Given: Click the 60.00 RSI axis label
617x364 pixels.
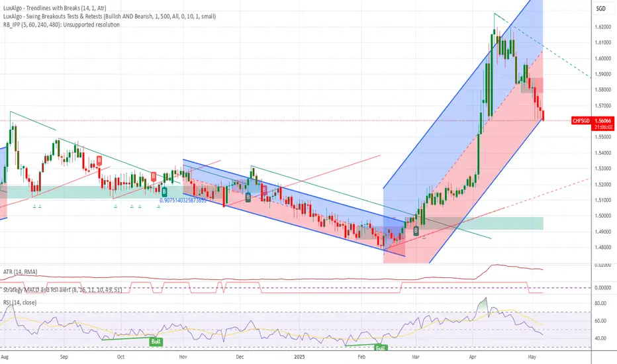Looking at the screenshot, I should (x=600, y=321).
